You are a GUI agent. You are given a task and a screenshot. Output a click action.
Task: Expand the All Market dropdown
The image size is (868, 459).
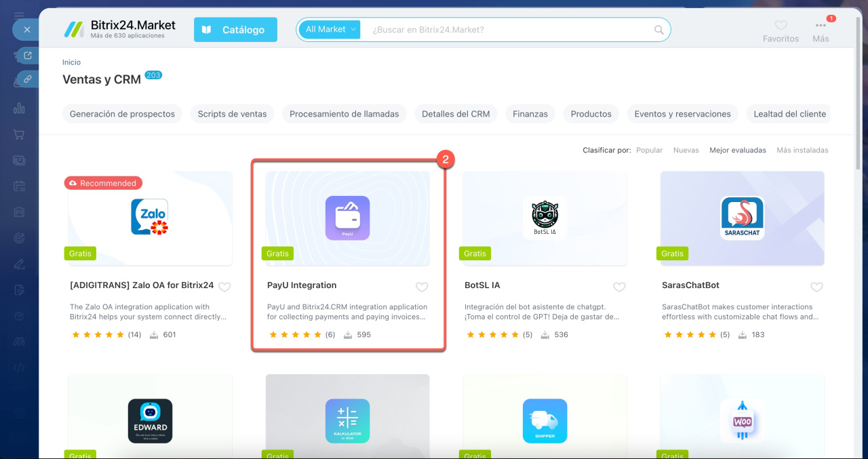coord(330,30)
